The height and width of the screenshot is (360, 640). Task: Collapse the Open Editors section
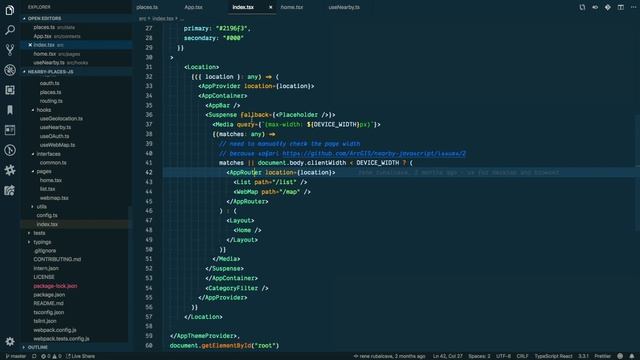(44, 18)
